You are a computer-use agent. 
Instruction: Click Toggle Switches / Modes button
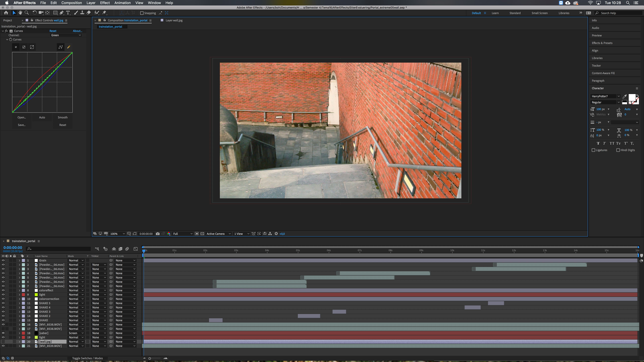click(87, 358)
